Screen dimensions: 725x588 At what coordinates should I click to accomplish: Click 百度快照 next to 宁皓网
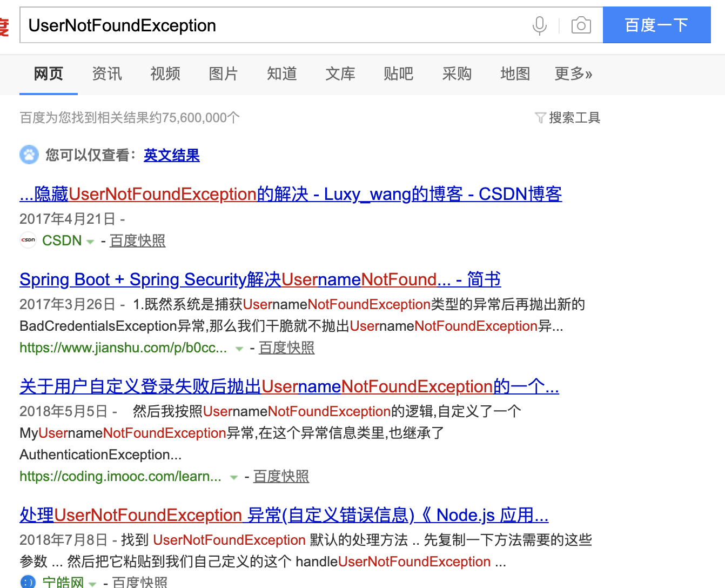[x=140, y=582]
